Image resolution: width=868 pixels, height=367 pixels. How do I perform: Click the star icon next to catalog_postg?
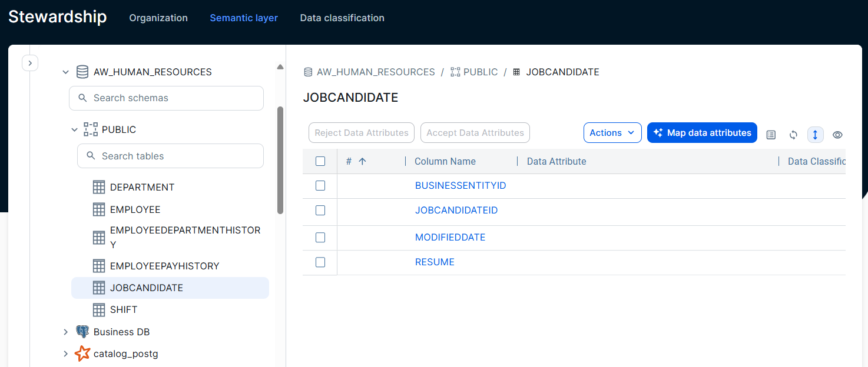pyautogui.click(x=82, y=353)
